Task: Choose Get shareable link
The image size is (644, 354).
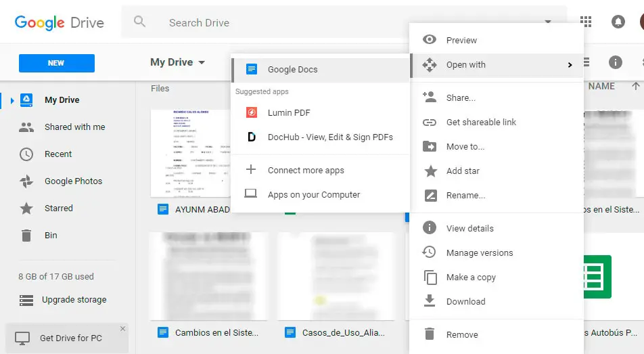Action: [x=496, y=122]
